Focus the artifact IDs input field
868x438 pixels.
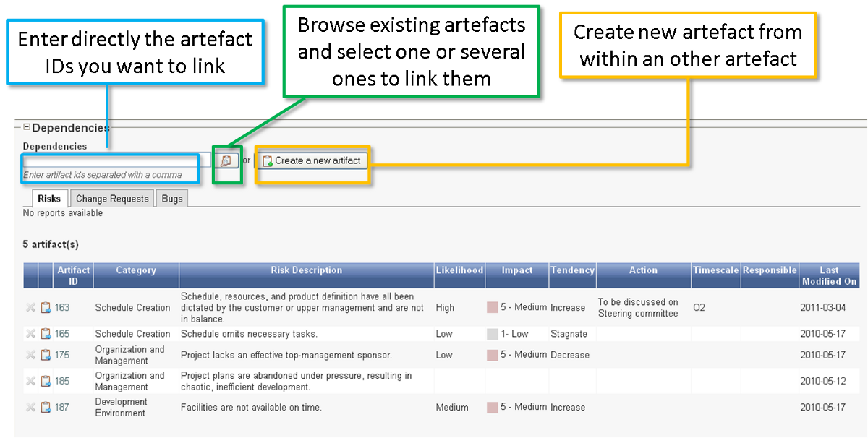tap(110, 160)
